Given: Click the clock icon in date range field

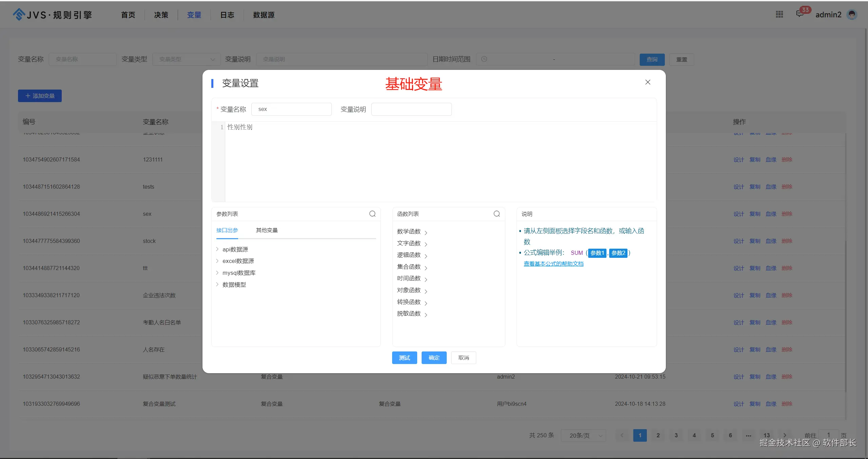Looking at the screenshot, I should pos(484,59).
